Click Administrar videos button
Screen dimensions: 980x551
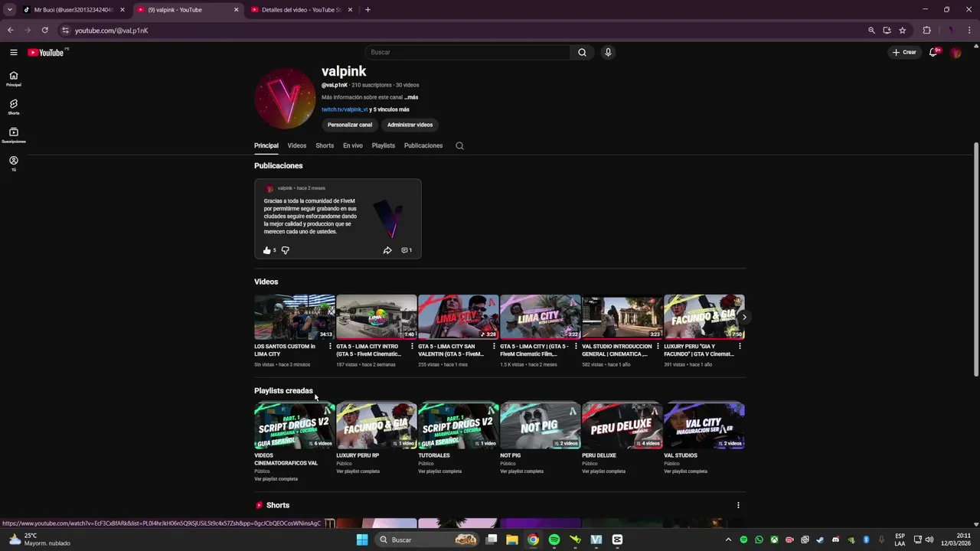410,125
